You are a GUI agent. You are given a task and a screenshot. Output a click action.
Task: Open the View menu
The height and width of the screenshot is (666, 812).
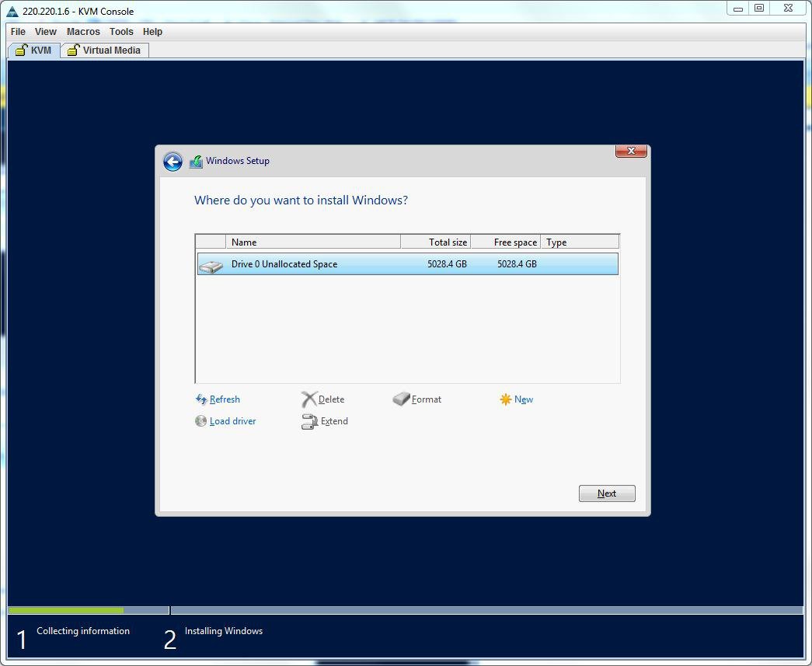click(46, 32)
